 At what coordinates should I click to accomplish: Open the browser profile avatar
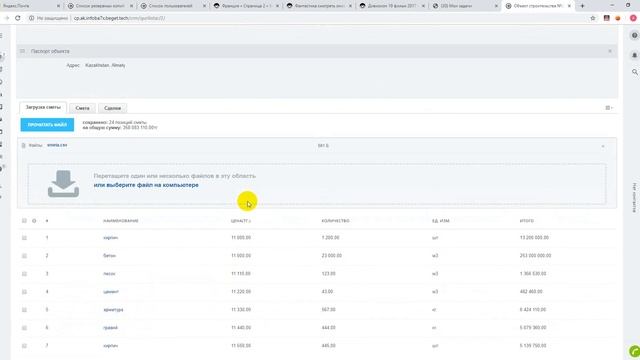tap(633, 18)
